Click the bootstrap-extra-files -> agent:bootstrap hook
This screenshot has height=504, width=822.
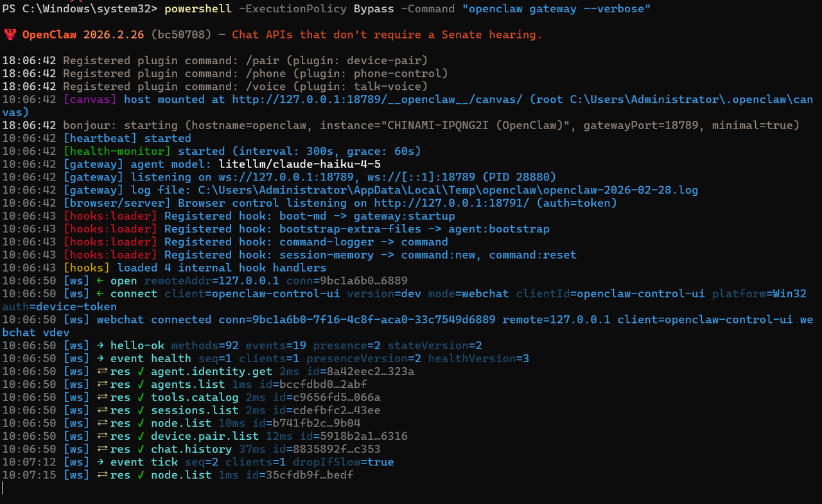(414, 229)
